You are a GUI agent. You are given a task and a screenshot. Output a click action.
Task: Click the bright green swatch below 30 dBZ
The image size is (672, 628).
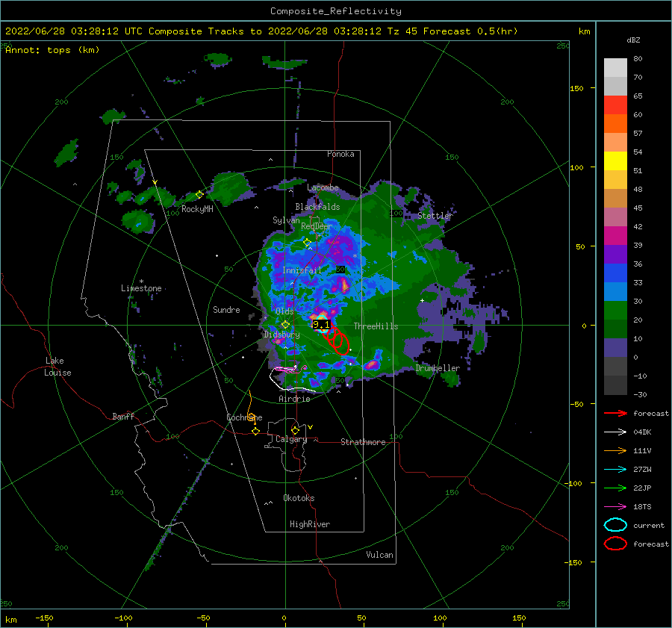[615, 311]
